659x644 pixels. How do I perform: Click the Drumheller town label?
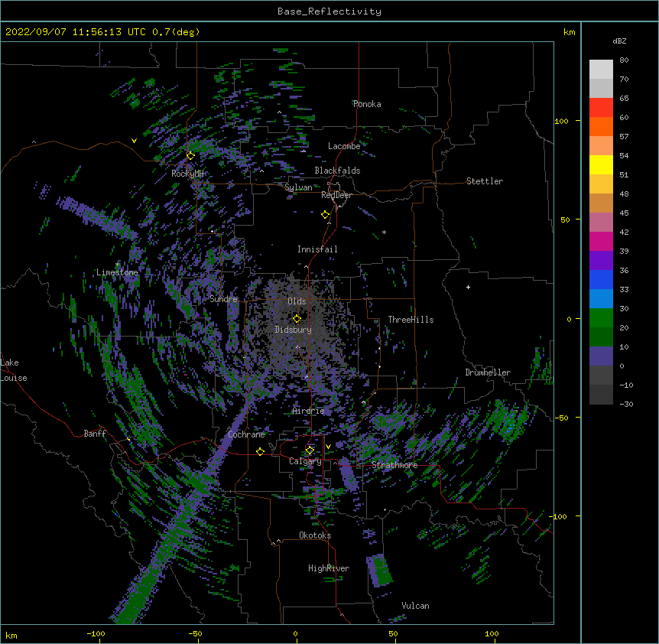pyautogui.click(x=488, y=372)
